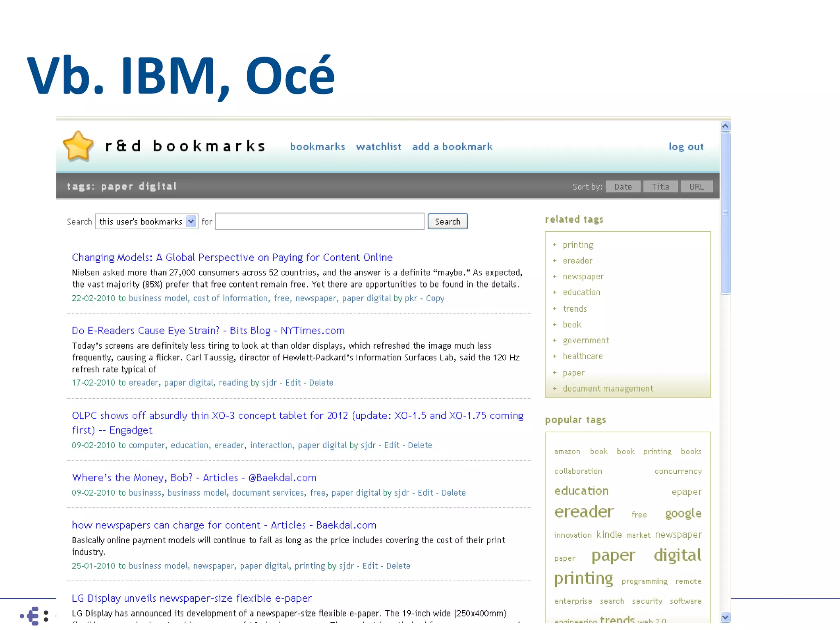840x630 pixels.
Task: Delete the Where's the Money, Bob bookmark
Action: (454, 493)
